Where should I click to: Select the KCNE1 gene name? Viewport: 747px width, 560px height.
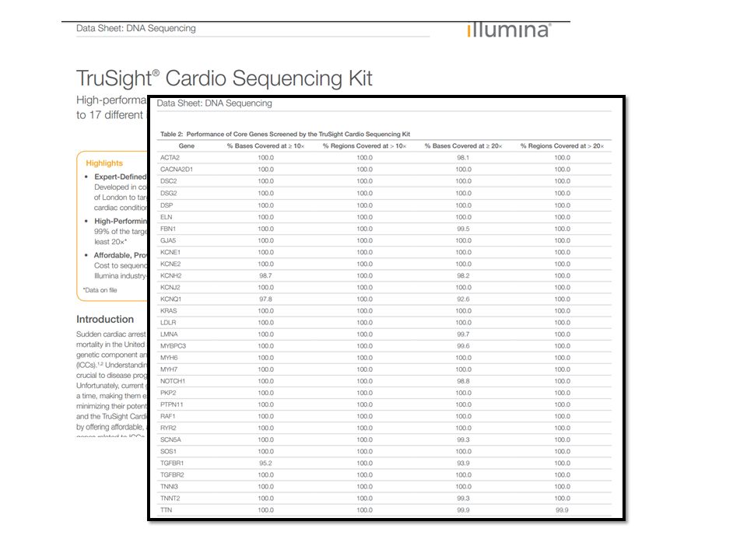[x=170, y=252]
